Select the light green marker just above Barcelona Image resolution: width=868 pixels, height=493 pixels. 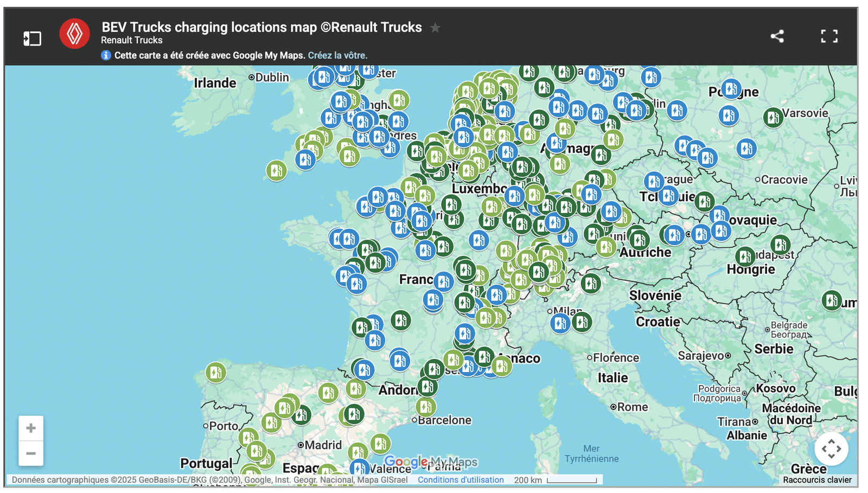(x=426, y=406)
